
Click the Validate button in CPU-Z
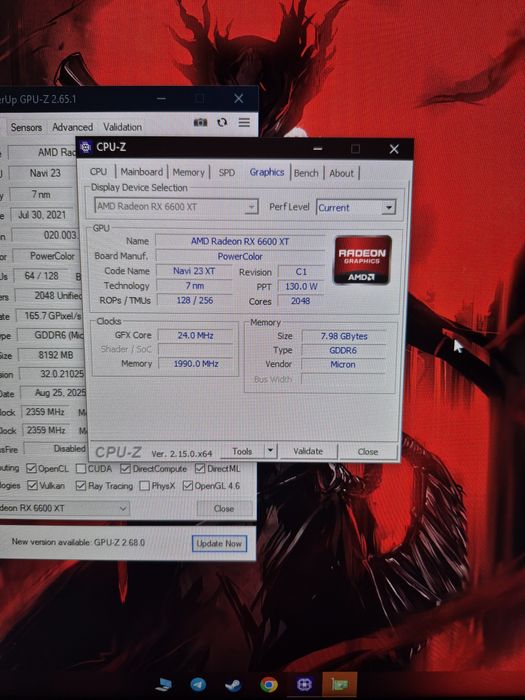point(308,451)
